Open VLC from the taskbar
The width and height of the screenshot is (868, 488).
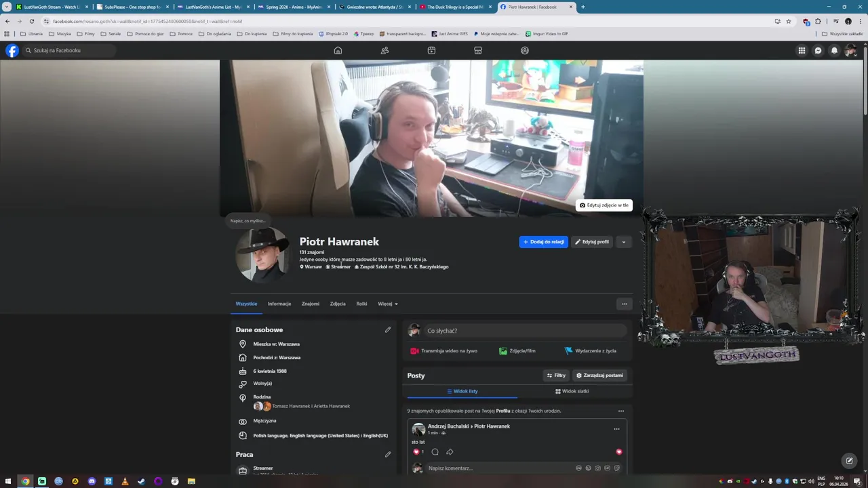125,481
